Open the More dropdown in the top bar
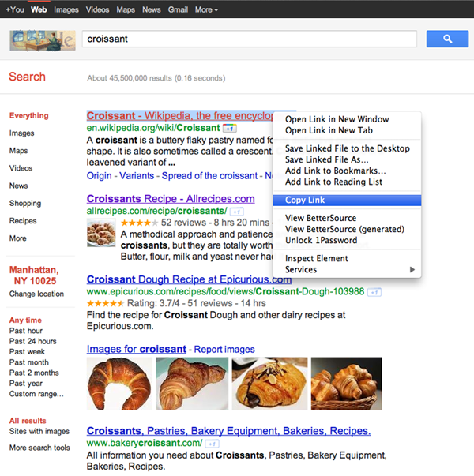The height and width of the screenshot is (476, 474). tap(206, 9)
